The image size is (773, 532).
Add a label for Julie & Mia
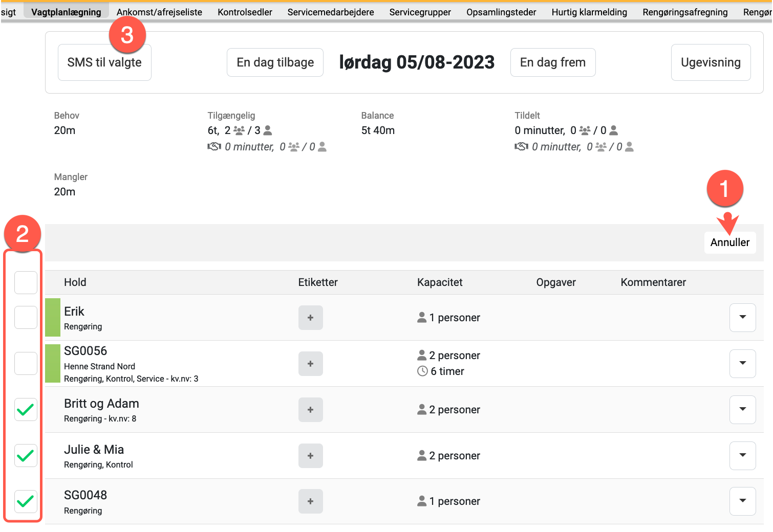[310, 456]
